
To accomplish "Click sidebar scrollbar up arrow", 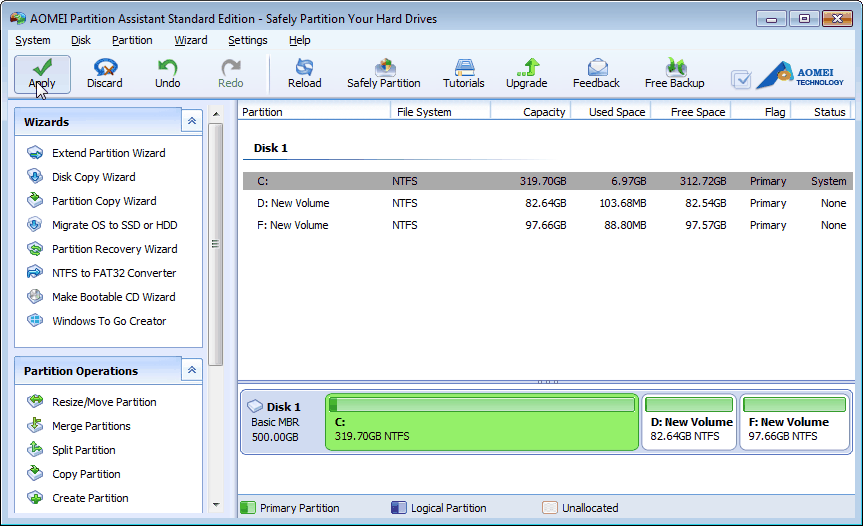I will (216, 114).
